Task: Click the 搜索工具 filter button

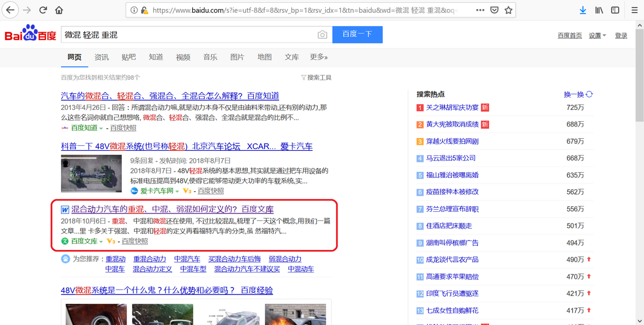Action: 316,78
